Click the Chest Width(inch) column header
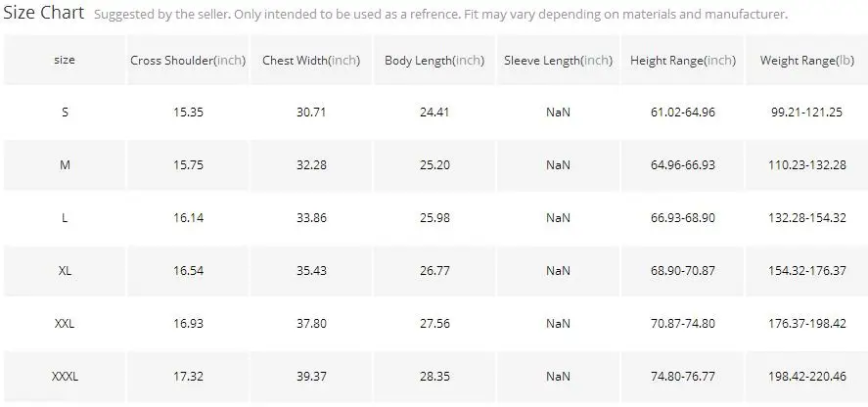 click(311, 60)
